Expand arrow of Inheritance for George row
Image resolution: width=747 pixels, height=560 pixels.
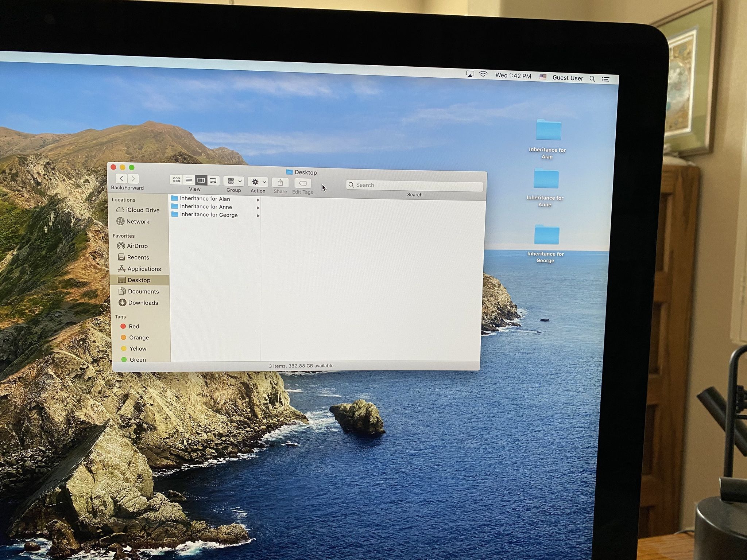coord(258,216)
